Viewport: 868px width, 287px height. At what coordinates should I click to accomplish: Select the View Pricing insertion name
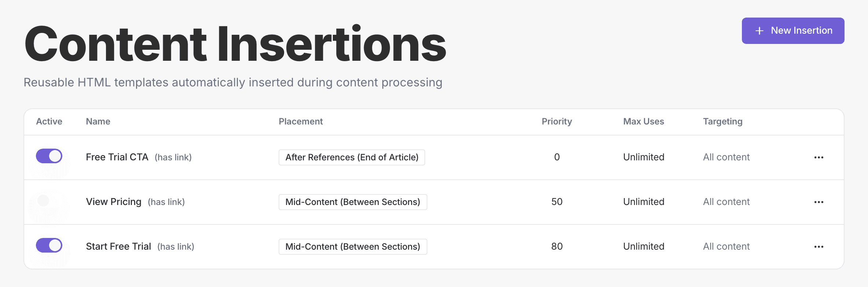click(x=114, y=202)
